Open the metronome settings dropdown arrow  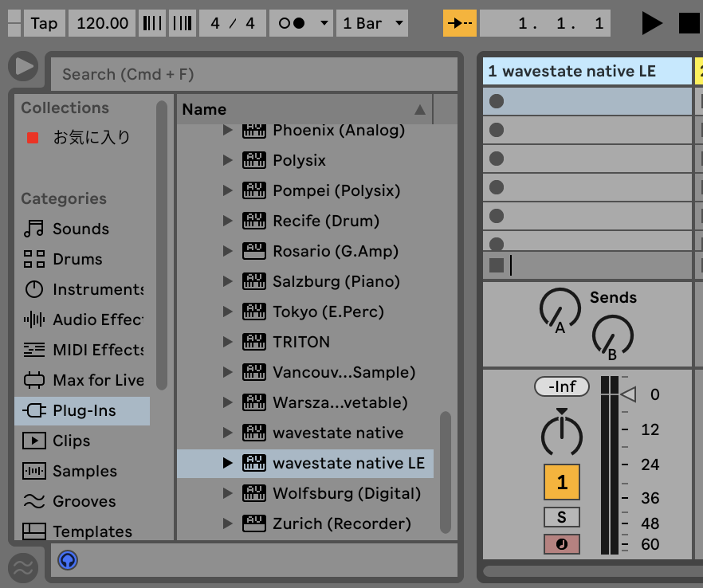pos(324,23)
